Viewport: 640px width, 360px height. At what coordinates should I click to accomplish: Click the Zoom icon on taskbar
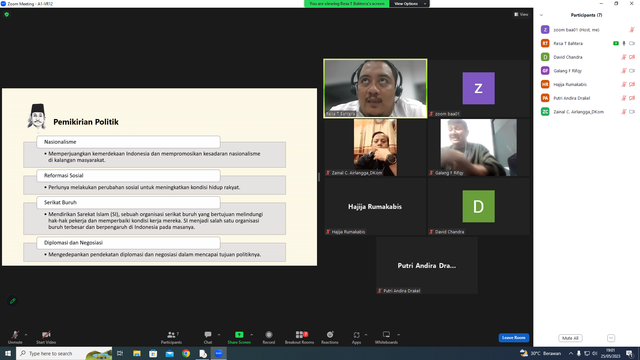219,353
